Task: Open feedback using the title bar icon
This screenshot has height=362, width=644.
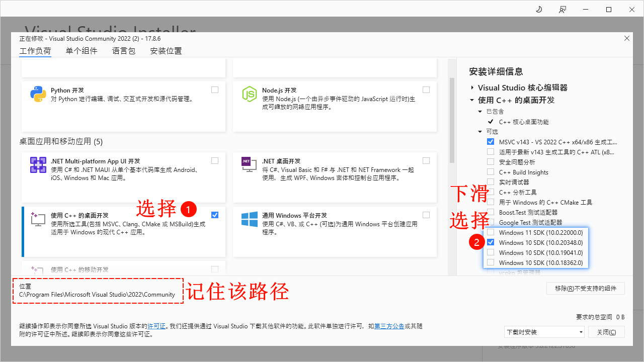Action: coord(562,9)
